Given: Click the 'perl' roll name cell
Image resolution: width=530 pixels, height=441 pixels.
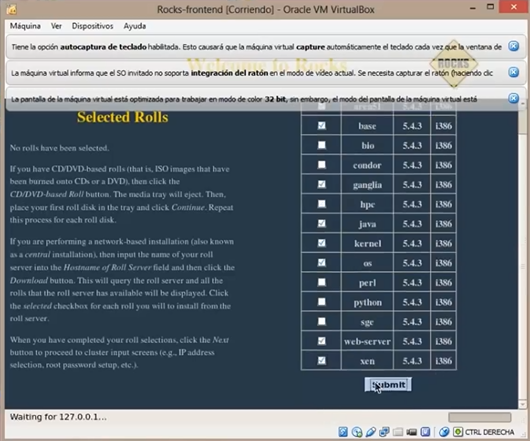Looking at the screenshot, I should [367, 283].
